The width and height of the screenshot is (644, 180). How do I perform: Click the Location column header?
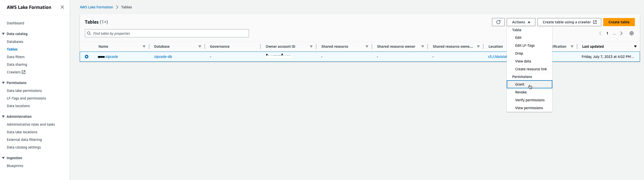click(x=495, y=46)
